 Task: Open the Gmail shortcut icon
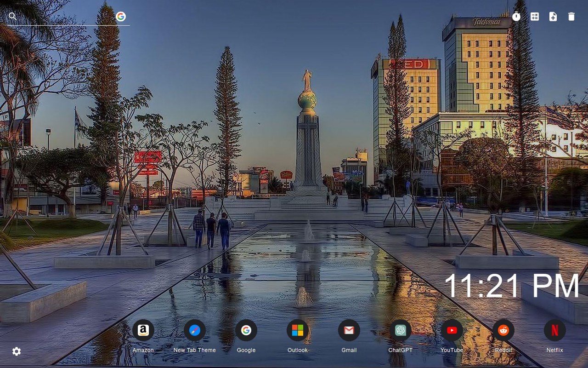pyautogui.click(x=349, y=330)
